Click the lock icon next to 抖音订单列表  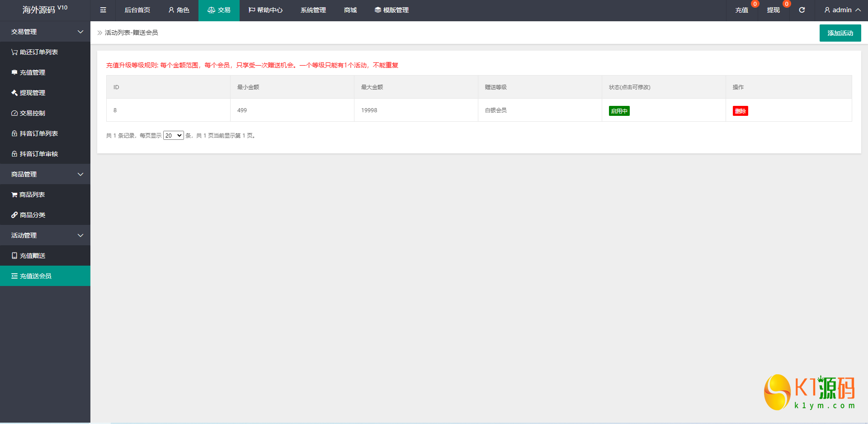click(14, 133)
